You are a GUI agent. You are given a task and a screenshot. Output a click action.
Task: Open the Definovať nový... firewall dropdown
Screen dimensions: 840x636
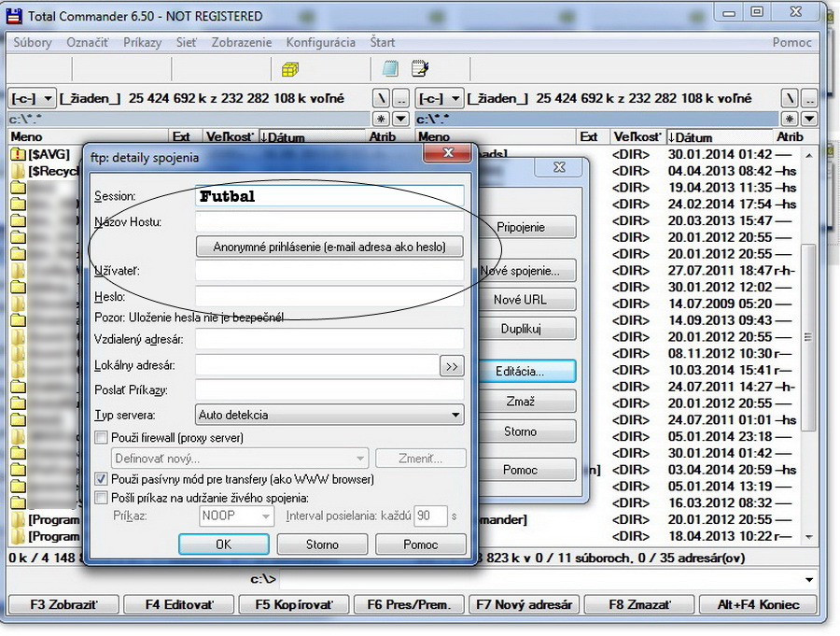point(240,459)
